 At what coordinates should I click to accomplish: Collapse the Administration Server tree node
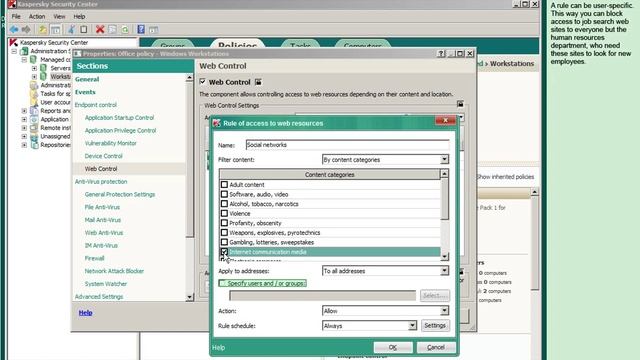click(x=14, y=51)
